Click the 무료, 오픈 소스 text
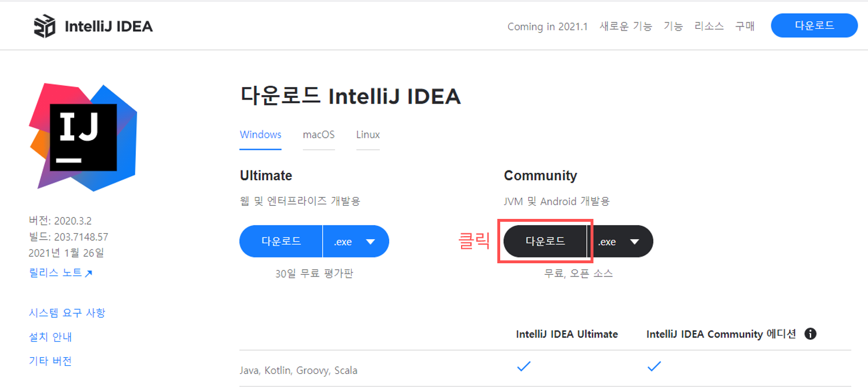 [578, 274]
